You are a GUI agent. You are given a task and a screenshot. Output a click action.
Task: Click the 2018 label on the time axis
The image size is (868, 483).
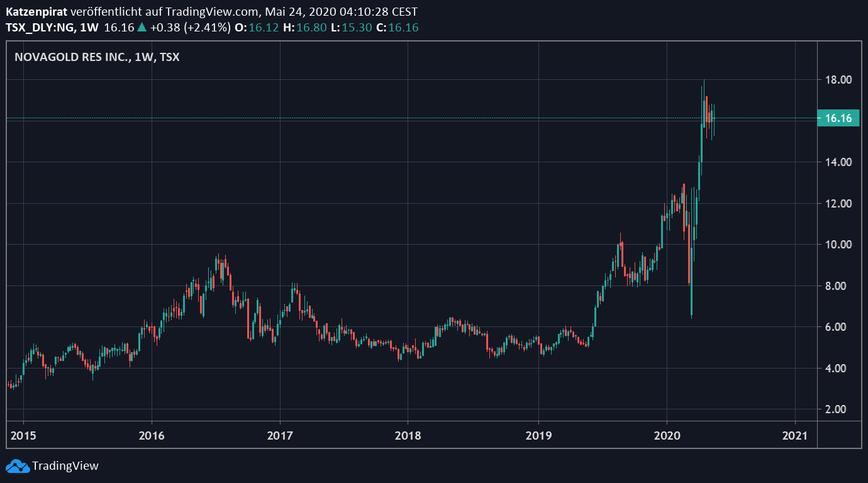pos(408,435)
